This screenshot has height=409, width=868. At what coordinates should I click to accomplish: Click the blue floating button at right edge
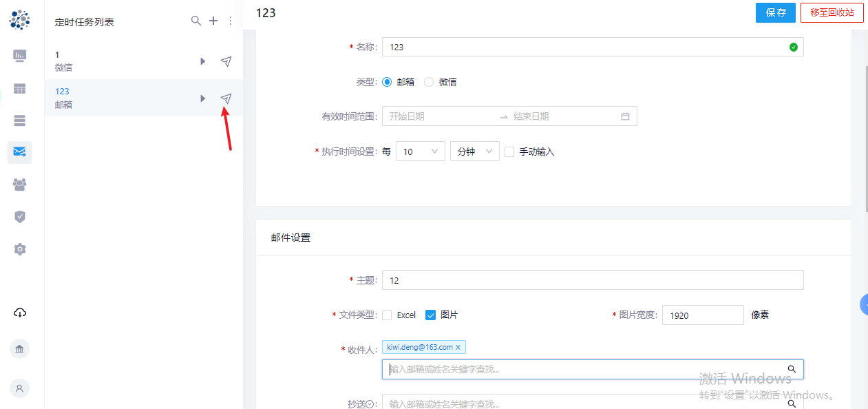pos(864,304)
